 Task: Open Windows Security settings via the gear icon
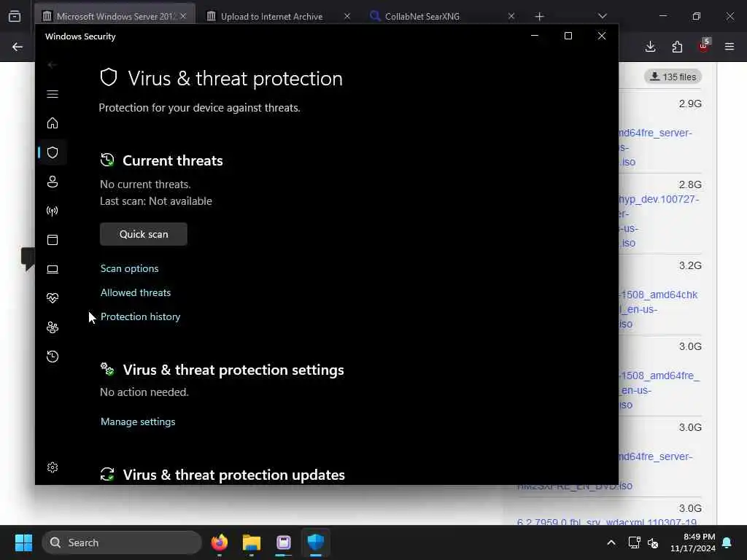coord(53,467)
